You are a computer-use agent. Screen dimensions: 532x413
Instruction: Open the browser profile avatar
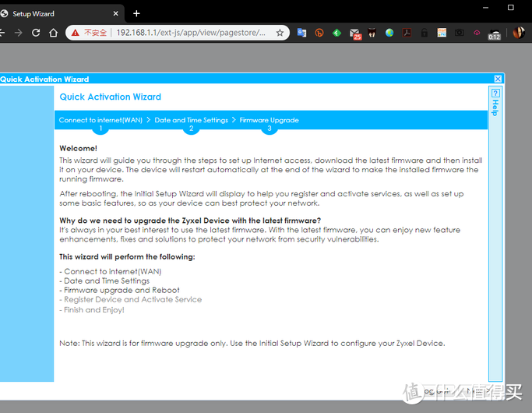pyautogui.click(x=519, y=33)
